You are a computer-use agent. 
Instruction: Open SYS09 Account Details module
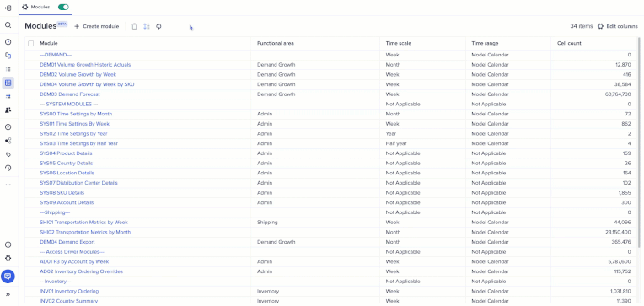click(67, 202)
